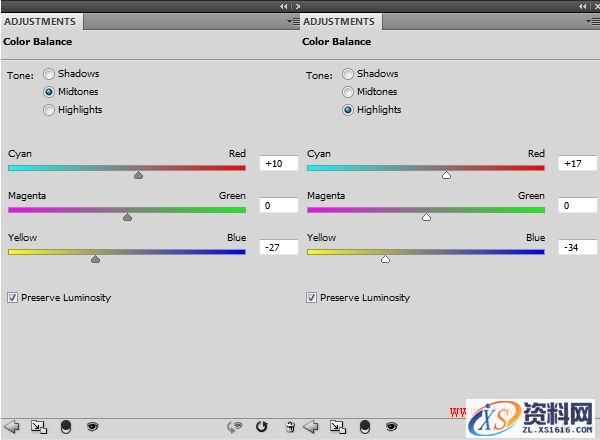Select the Highlights tone in the left panel

(48, 110)
